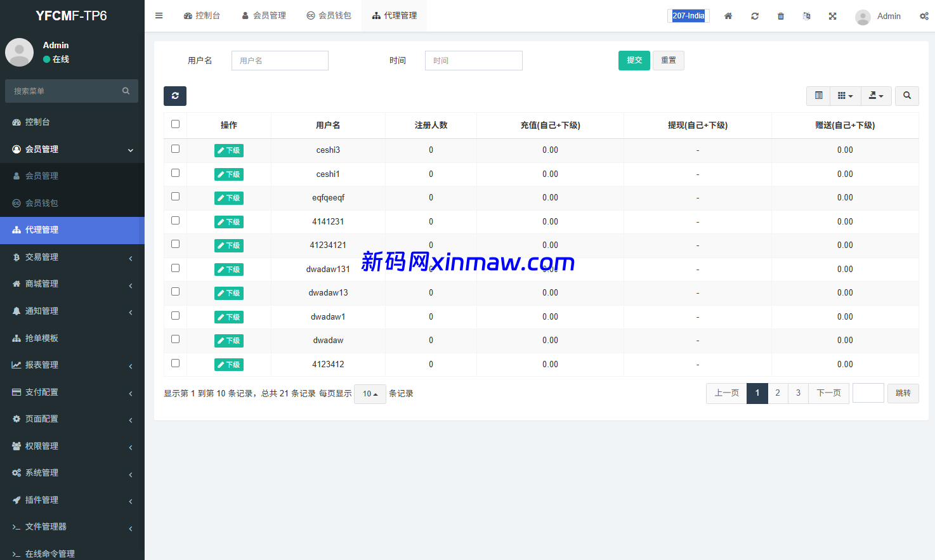Toggle the select-all checkbox in header
Image resolution: width=935 pixels, height=560 pixels.
[x=176, y=124]
